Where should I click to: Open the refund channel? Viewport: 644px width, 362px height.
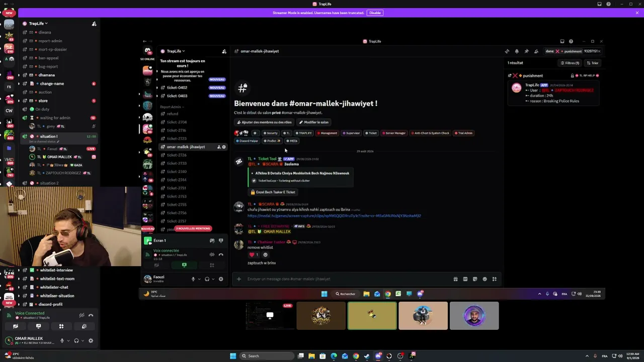(x=173, y=114)
